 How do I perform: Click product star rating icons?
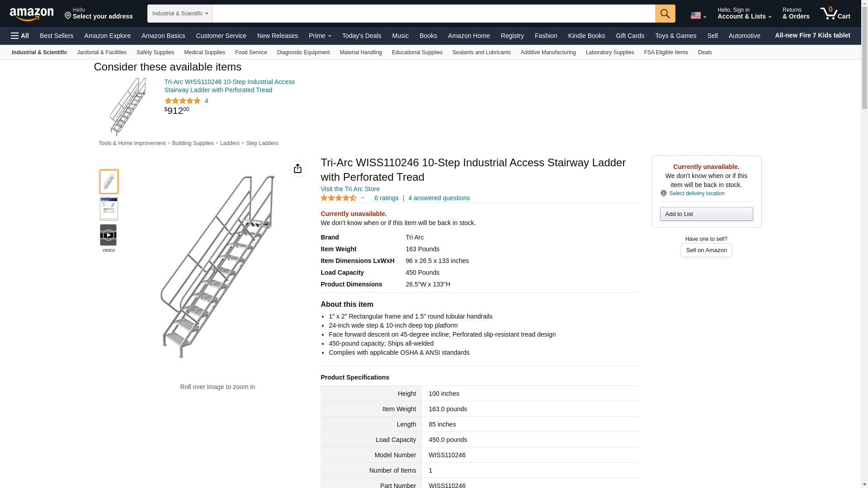point(339,198)
